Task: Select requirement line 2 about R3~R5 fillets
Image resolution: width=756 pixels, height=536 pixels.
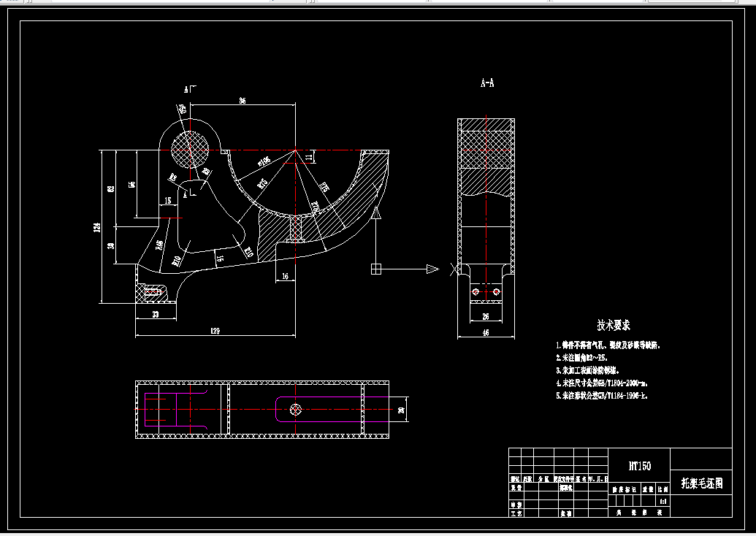Action: [582, 358]
